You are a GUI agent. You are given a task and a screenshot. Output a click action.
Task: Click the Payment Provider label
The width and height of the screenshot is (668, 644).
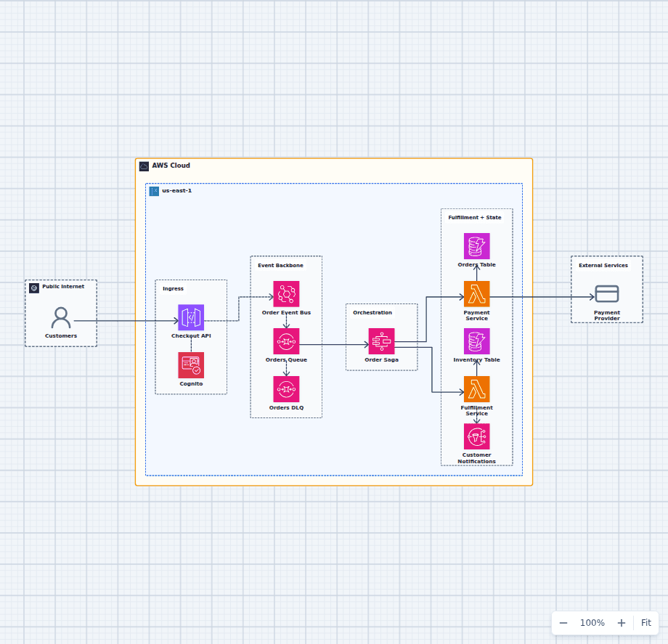(607, 315)
